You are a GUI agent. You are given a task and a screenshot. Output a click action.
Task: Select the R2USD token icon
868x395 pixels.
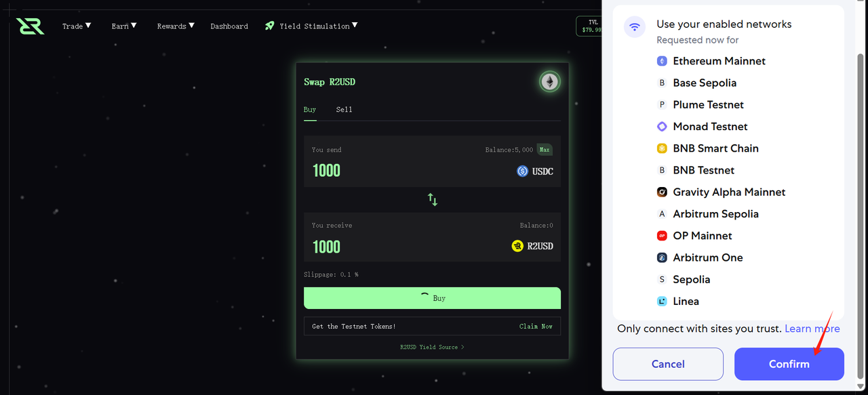[517, 246]
